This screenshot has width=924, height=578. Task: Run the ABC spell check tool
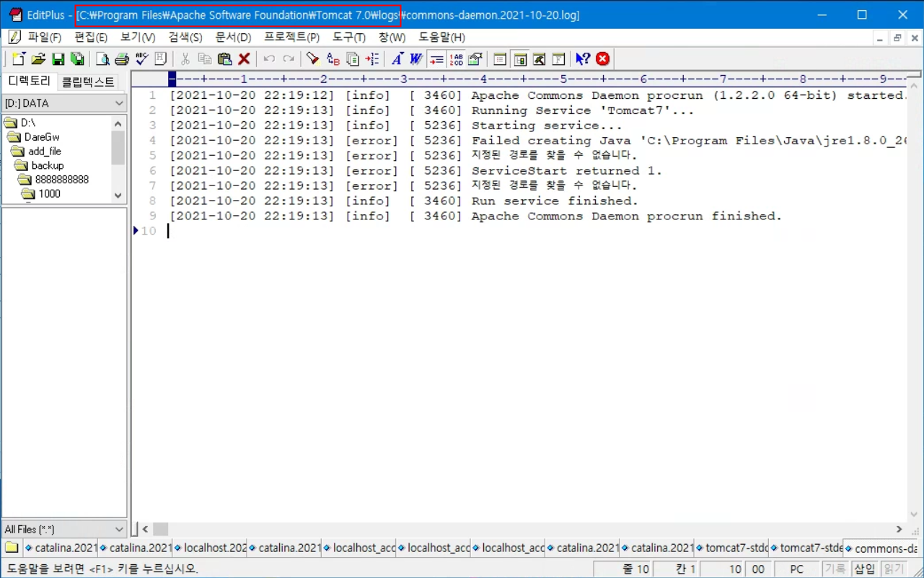click(141, 59)
